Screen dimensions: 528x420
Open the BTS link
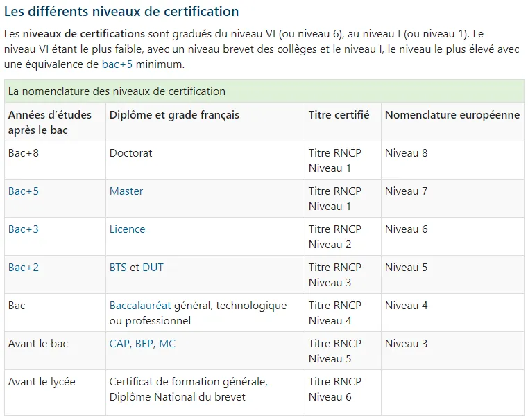pos(118,268)
